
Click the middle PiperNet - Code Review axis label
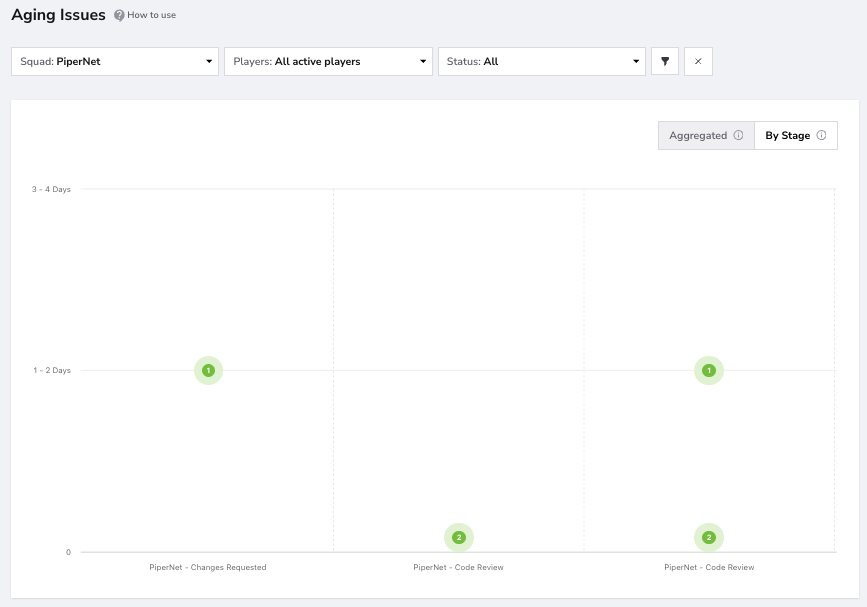(458, 567)
